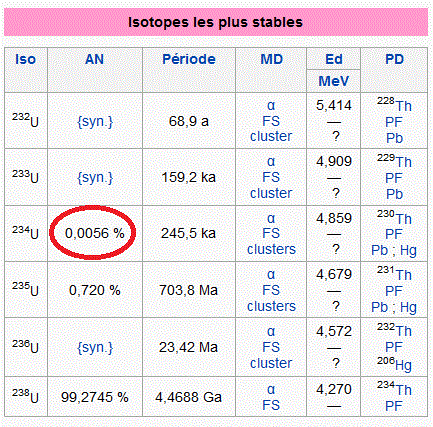The image size is (433, 427).
Task: Click {syn.} in the 233U row
Action: [x=95, y=178]
